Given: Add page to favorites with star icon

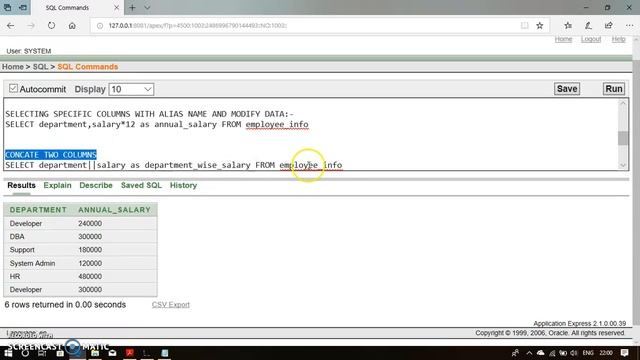Looking at the screenshot, I should (x=540, y=25).
